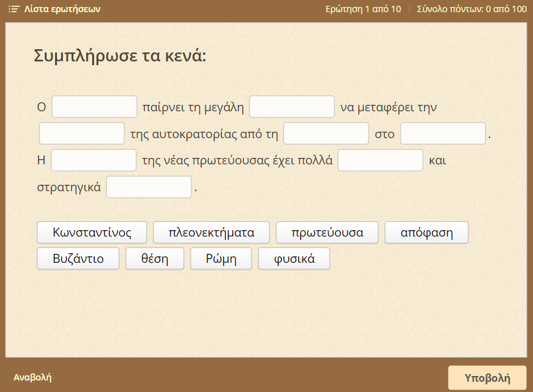Click the blank after the letter Η
Image resolution: width=533 pixels, height=392 pixels.
point(94,160)
